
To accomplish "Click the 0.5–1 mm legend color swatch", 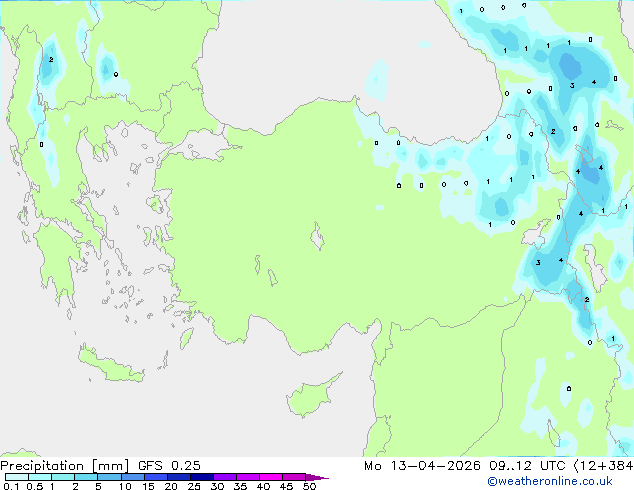I will pyautogui.click(x=40, y=477).
